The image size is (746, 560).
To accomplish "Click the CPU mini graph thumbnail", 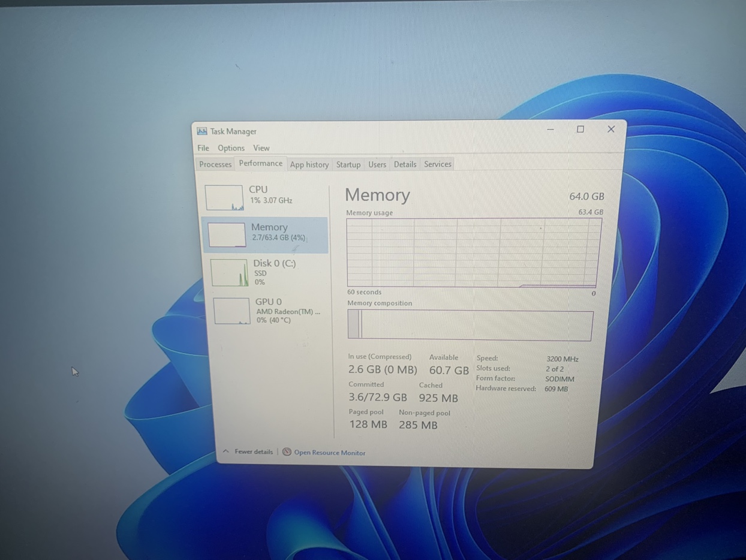I will pyautogui.click(x=224, y=198).
